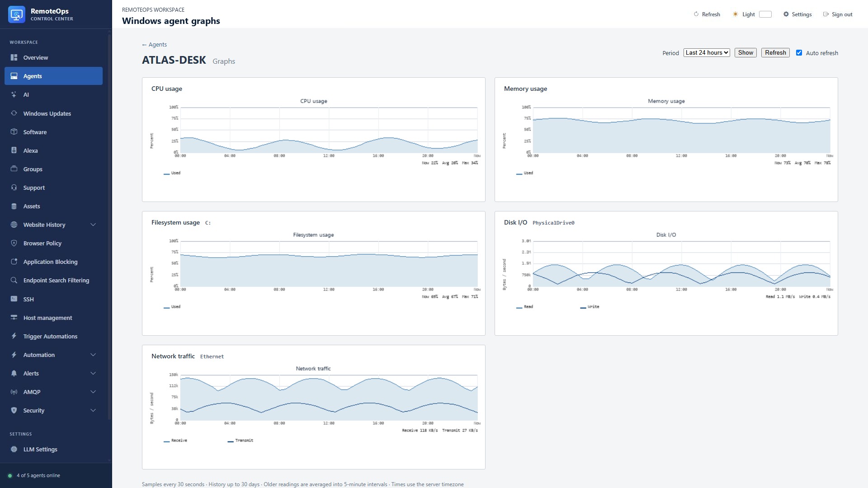Viewport: 868px width, 488px height.
Task: Click the Windows Updates refresh icon
Action: (14, 113)
